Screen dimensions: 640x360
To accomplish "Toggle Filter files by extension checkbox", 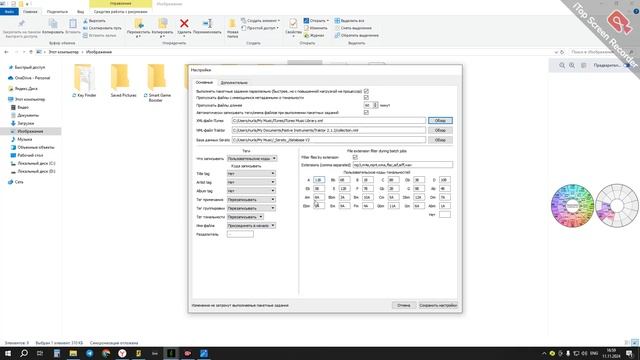I will 355,157.
